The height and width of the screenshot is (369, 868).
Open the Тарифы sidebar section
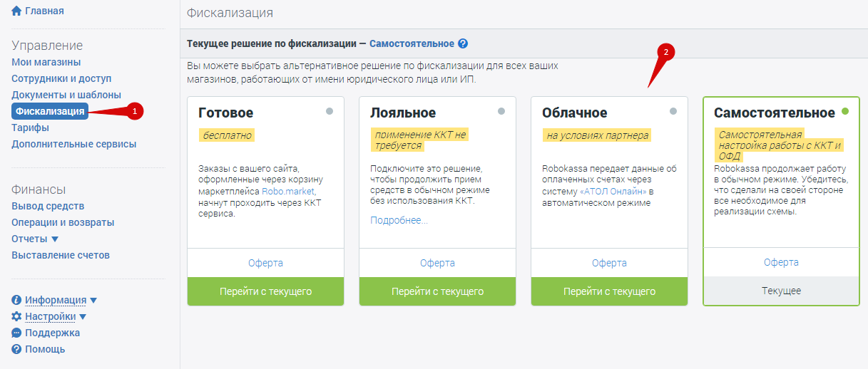click(30, 128)
